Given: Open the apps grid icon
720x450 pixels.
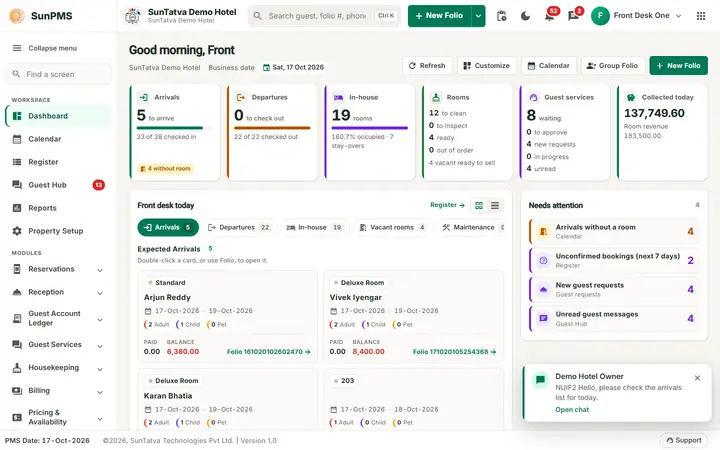Looking at the screenshot, I should point(701,16).
